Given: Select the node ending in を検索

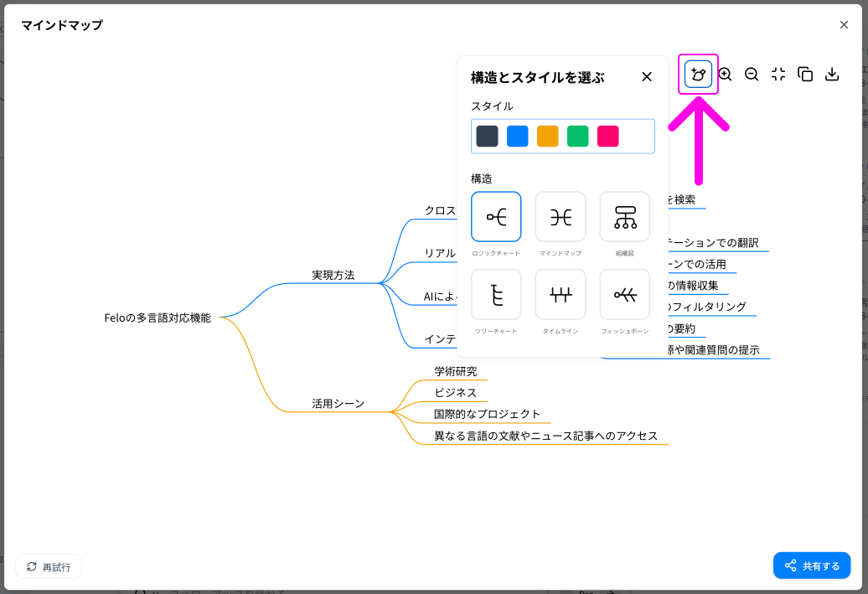Looking at the screenshot, I should pyautogui.click(x=682, y=200).
